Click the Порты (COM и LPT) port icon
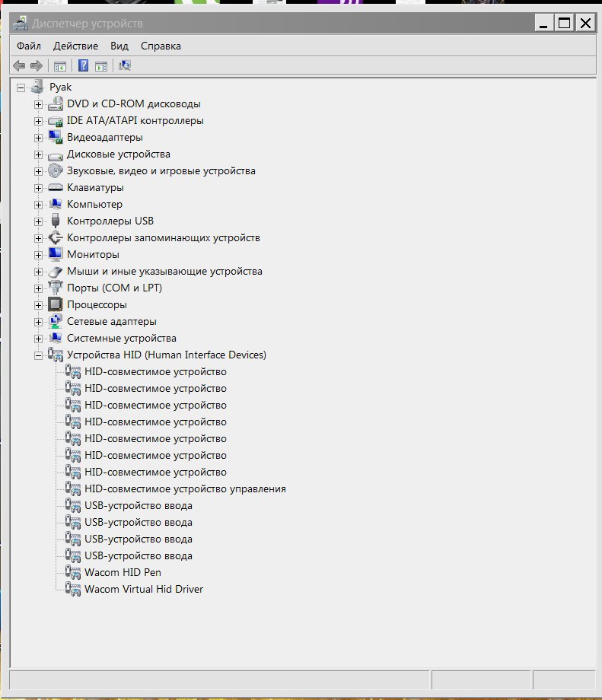 point(56,288)
